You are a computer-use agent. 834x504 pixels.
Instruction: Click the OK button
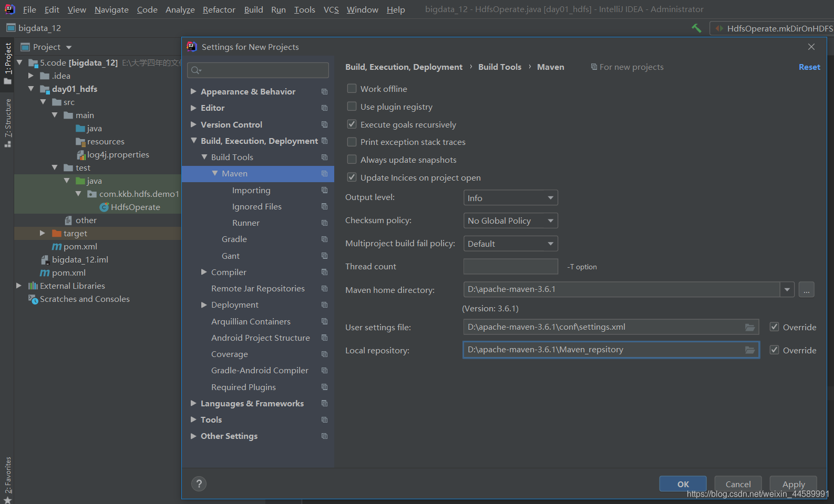[683, 484]
